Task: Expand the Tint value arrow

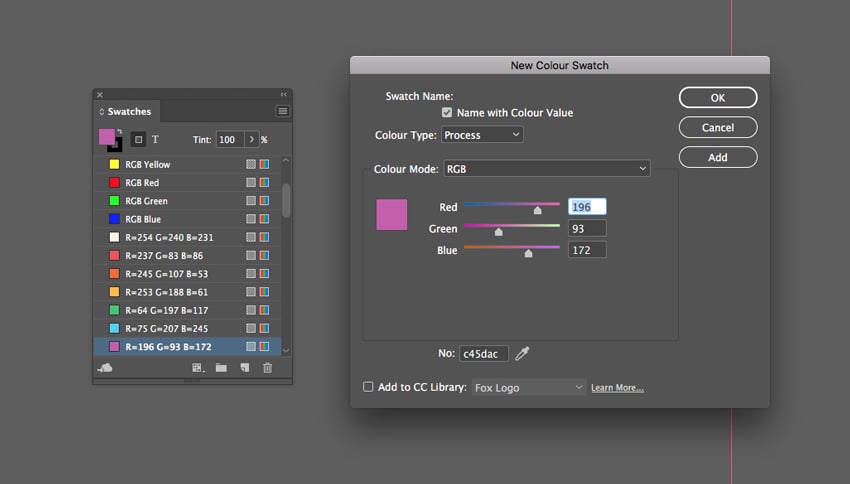Action: (x=251, y=139)
